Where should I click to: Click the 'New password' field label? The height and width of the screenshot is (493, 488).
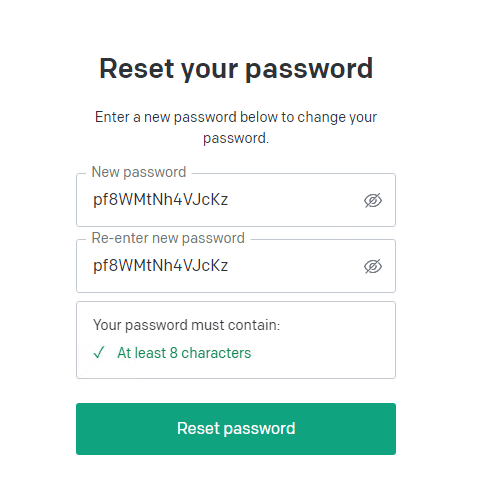(x=139, y=172)
